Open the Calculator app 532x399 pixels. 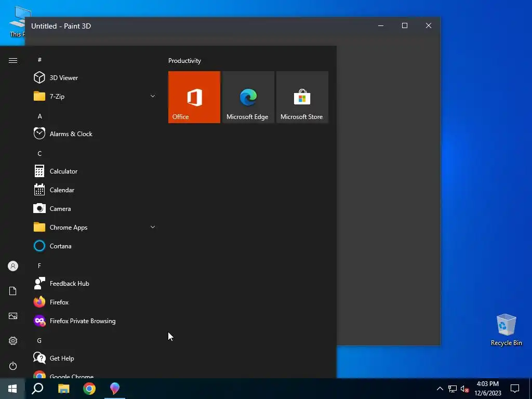click(95, 171)
